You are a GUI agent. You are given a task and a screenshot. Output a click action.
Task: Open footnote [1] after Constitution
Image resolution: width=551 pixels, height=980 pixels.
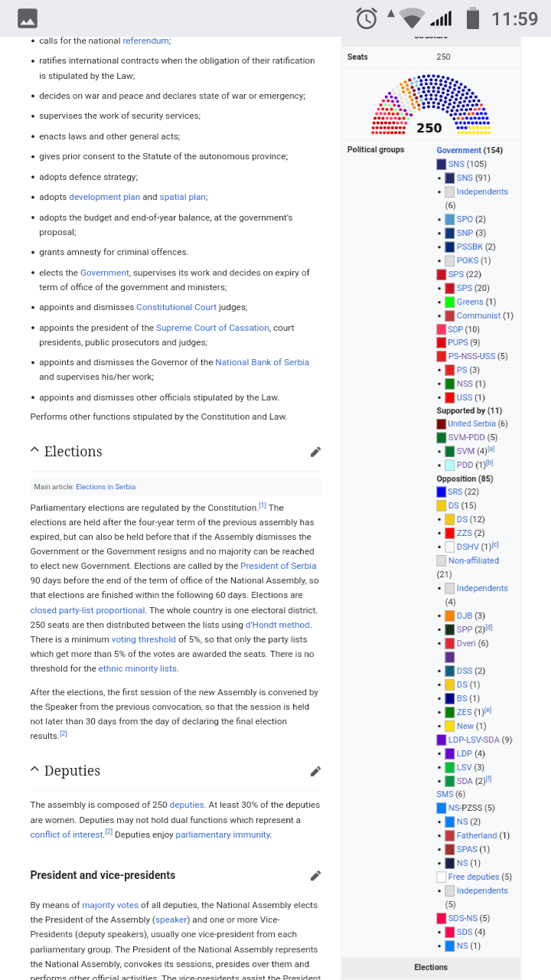(x=262, y=505)
